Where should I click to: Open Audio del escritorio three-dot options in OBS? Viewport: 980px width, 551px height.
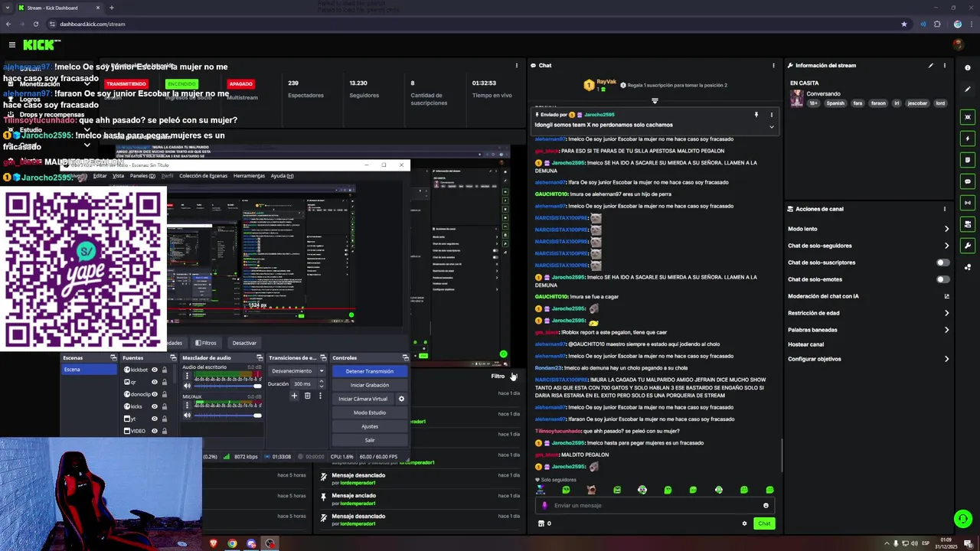(187, 376)
